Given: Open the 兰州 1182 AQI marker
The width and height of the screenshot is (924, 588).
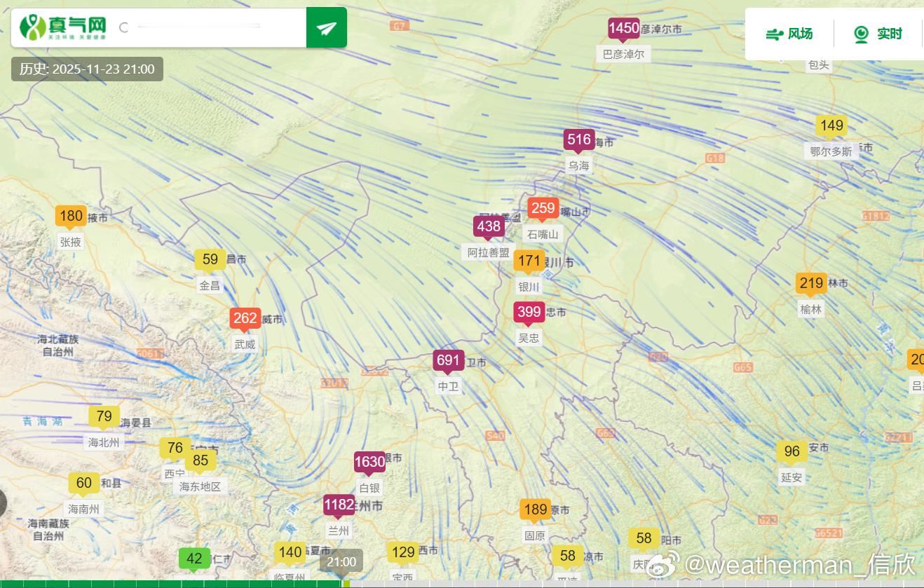Looking at the screenshot, I should [339, 505].
